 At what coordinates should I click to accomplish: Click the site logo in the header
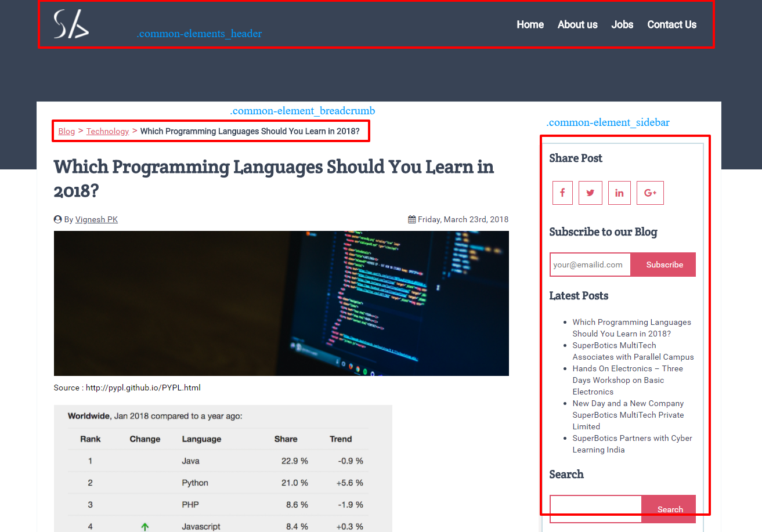[71, 24]
